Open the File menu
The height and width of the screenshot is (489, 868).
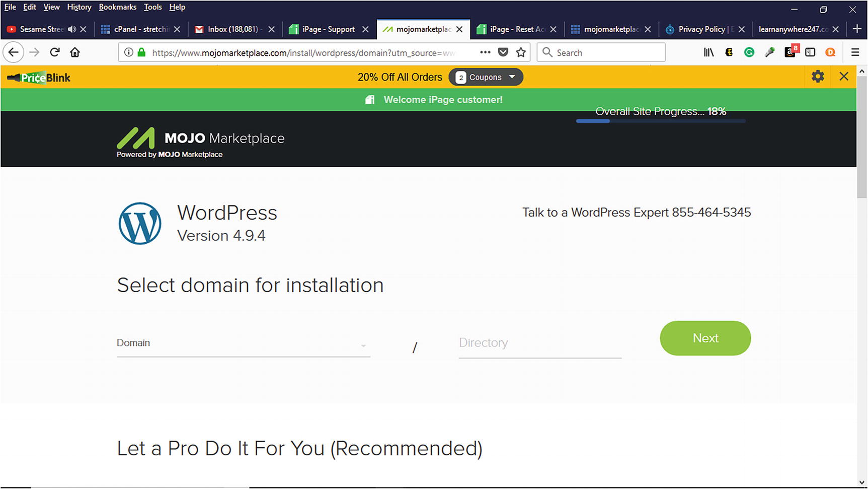pos(10,7)
